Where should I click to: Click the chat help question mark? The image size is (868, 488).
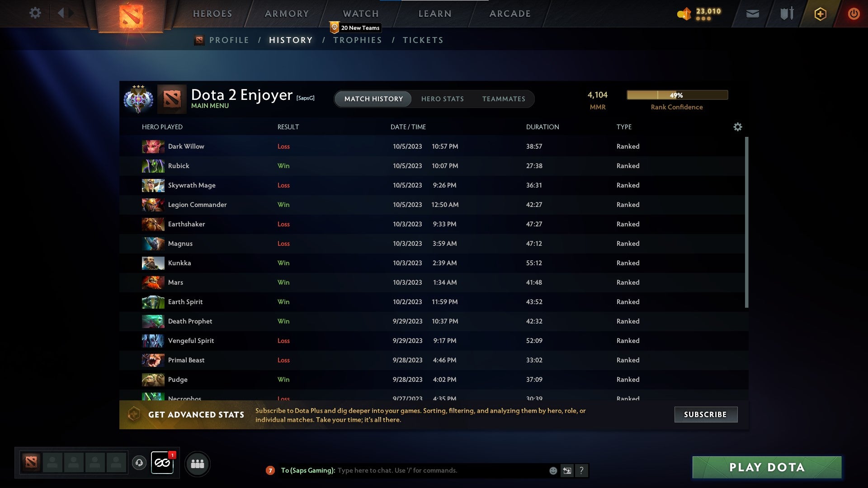(582, 470)
